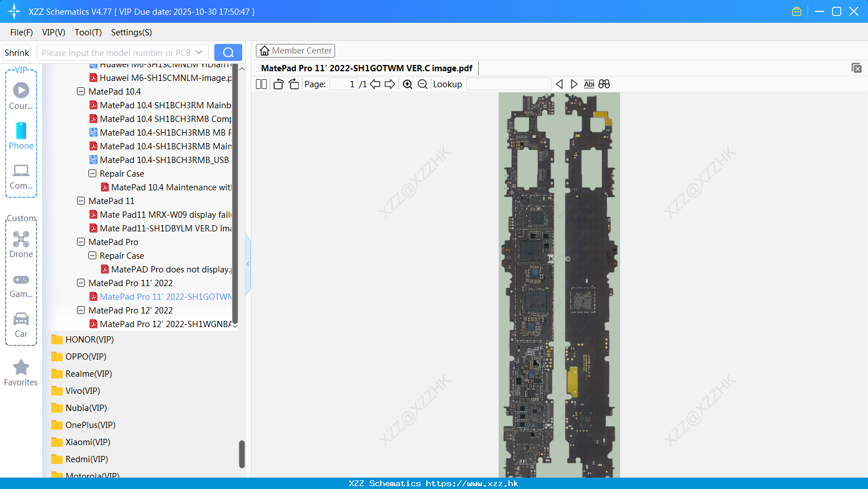
Task: Click the PCB board image in viewer
Action: point(559,285)
